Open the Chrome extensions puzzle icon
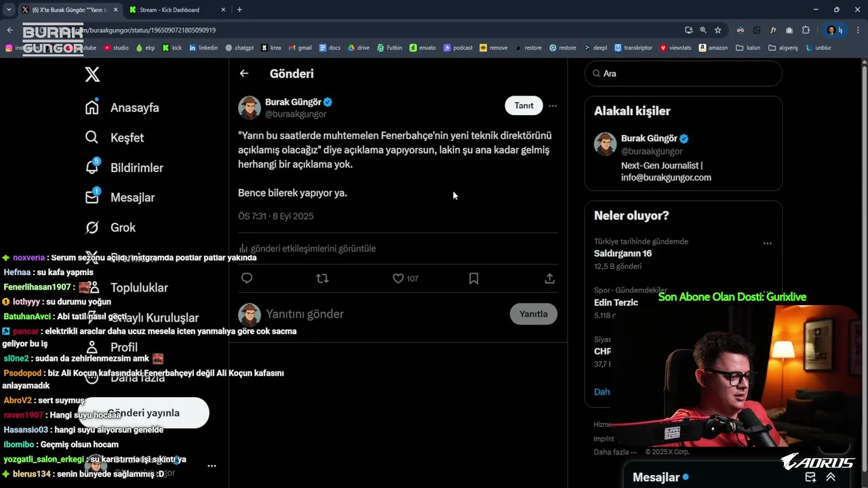 (x=806, y=30)
